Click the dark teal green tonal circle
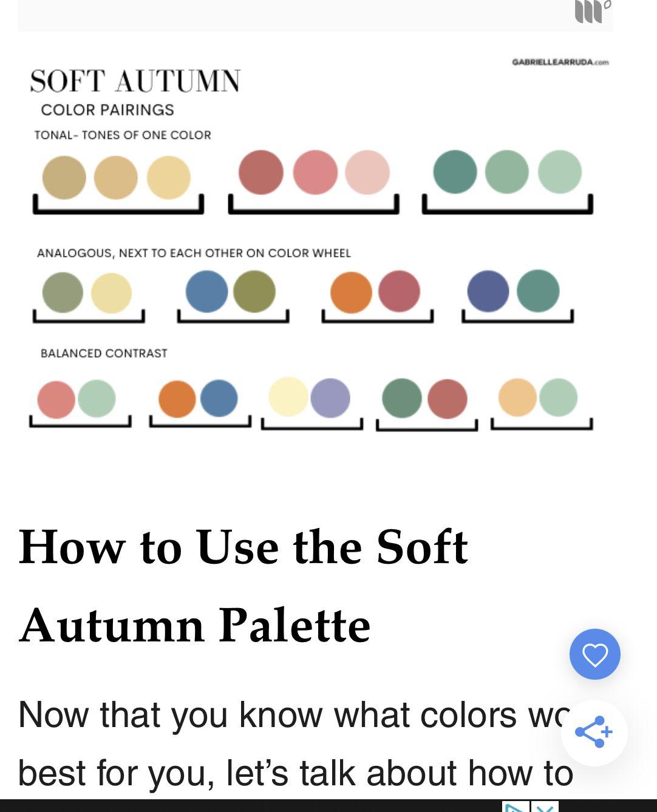Viewport: 657px width, 812px height. 455,172
